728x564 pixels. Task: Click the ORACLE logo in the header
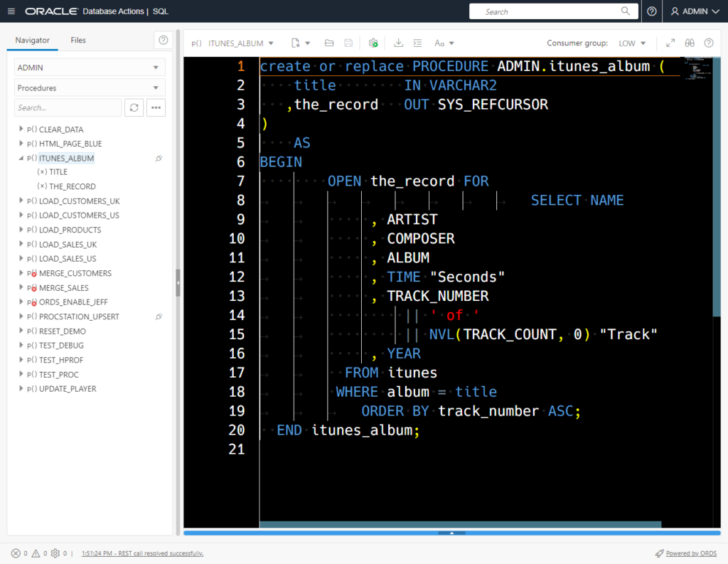click(x=51, y=11)
